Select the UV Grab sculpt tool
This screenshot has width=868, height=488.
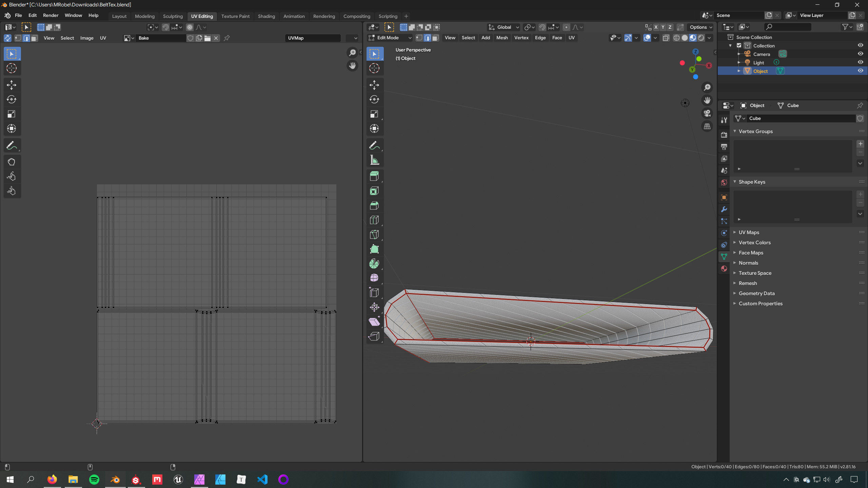[x=12, y=162]
